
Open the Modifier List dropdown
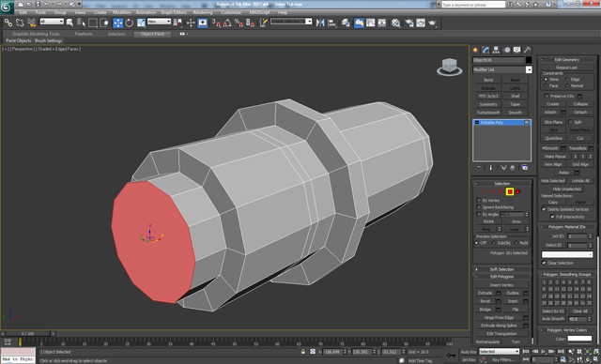502,69
